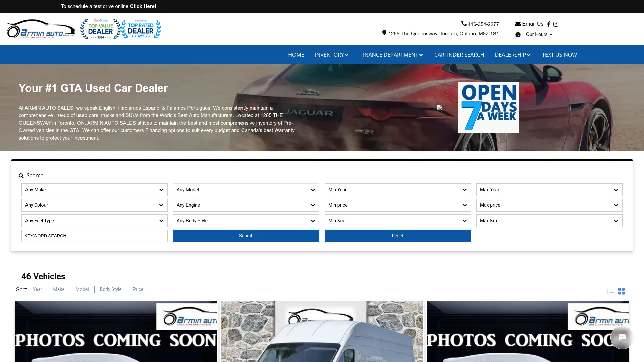Switch to grid view layout
The width and height of the screenshot is (644, 362).
[622, 291]
